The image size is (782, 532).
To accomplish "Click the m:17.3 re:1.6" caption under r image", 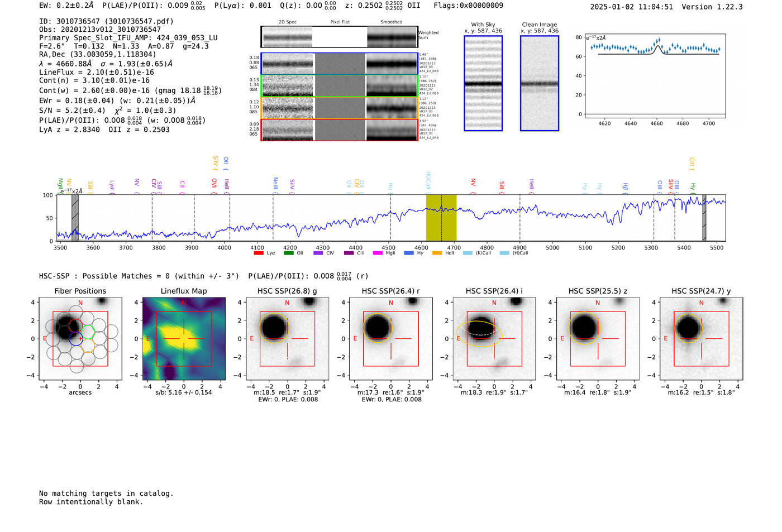I will 391,392.
